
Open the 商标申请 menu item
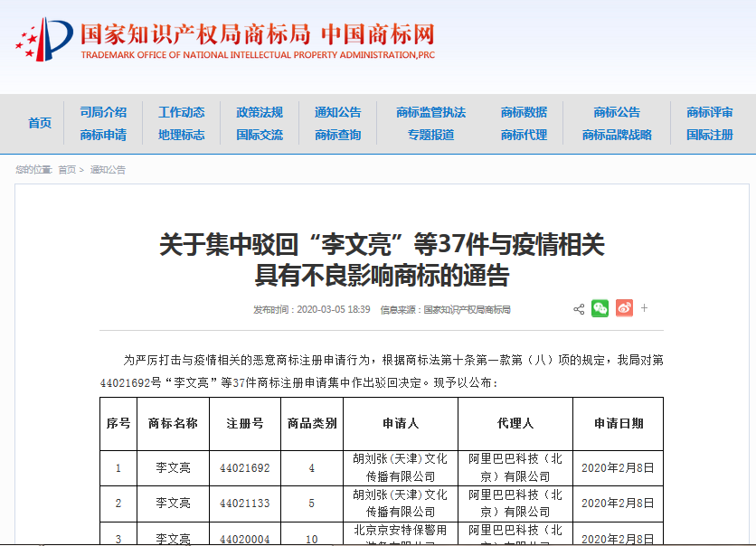103,135
